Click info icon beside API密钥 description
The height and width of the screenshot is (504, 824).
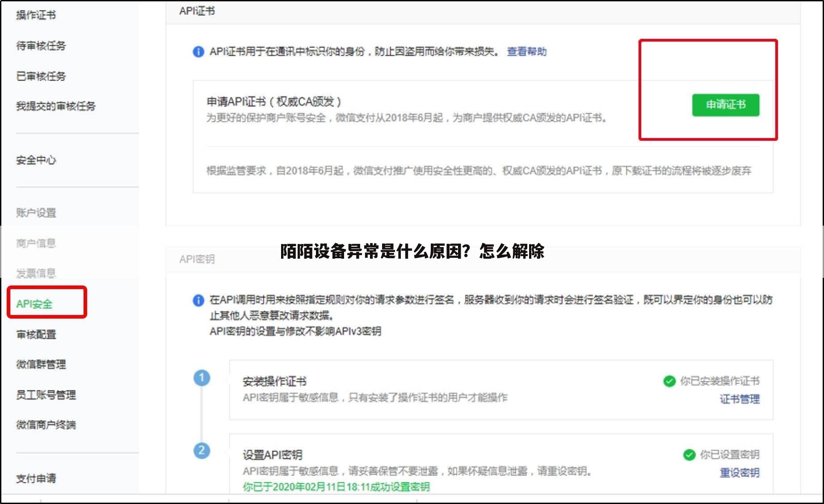pyautogui.click(x=198, y=300)
